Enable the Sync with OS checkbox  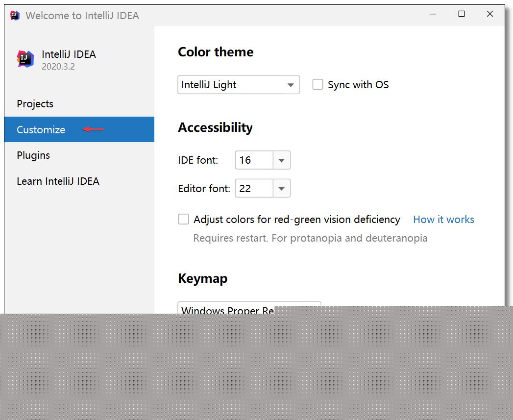(318, 85)
